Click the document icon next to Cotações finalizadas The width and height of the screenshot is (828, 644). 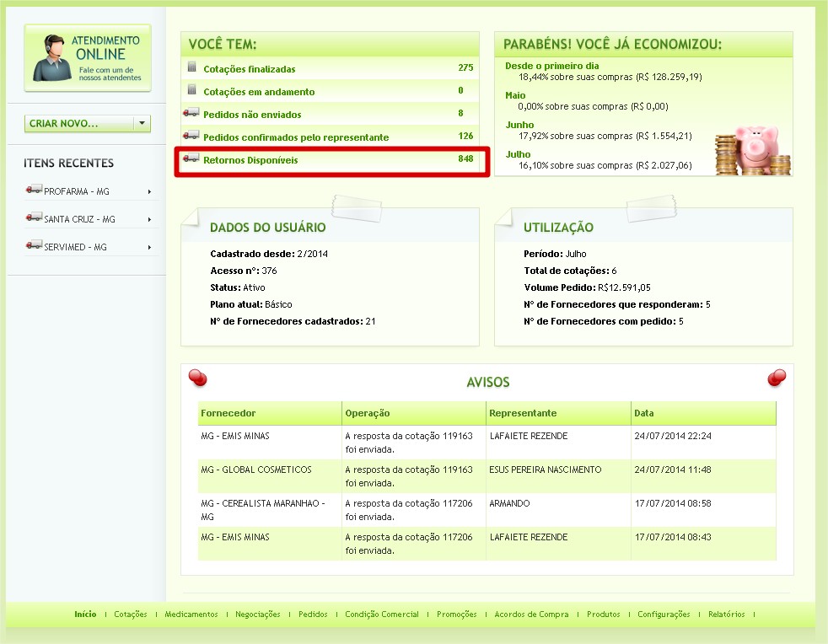191,68
